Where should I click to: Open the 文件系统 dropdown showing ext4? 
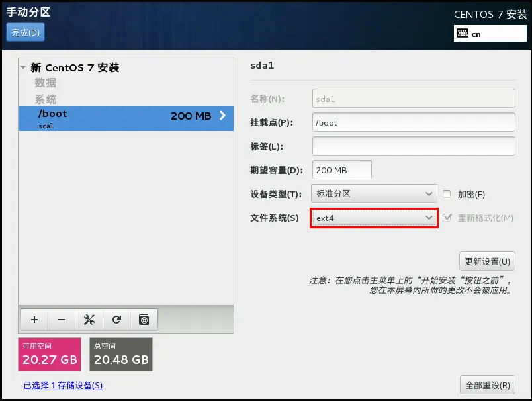(374, 218)
